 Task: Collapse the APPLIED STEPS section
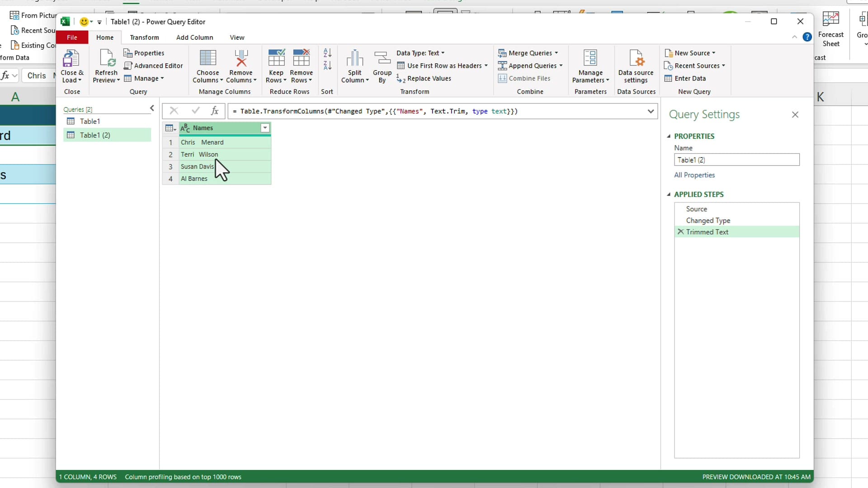[669, 194]
